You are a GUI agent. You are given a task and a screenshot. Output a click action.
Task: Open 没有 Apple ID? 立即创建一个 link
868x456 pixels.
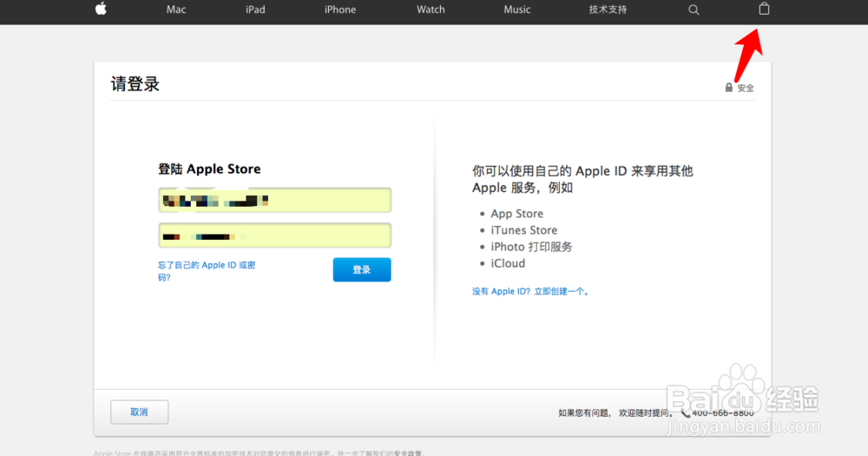tap(530, 292)
